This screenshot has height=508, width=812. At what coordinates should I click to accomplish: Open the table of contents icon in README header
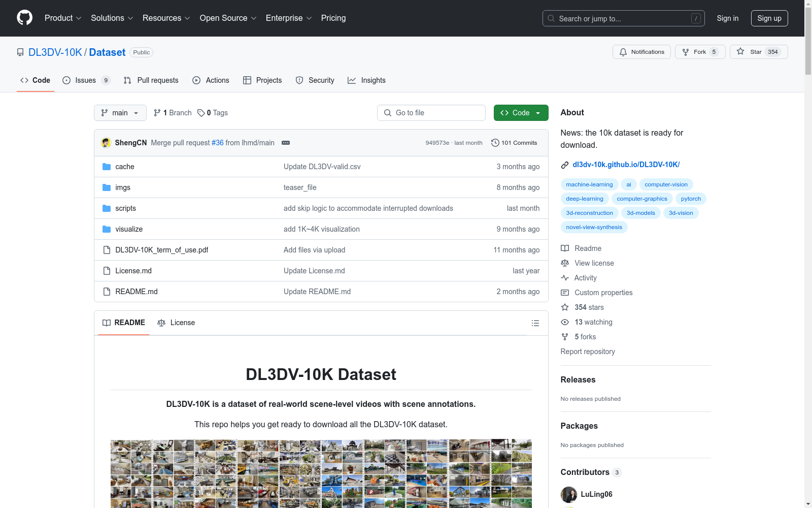535,323
